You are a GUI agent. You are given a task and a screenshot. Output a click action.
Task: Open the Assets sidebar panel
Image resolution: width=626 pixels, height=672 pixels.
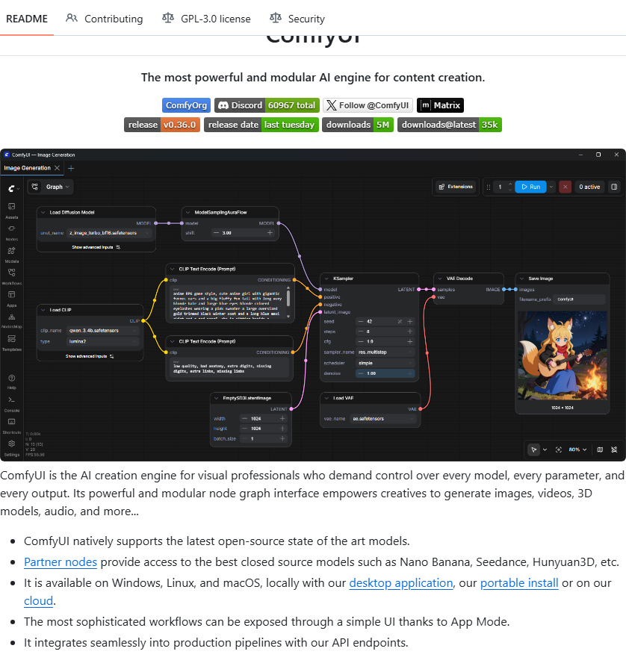(11, 210)
